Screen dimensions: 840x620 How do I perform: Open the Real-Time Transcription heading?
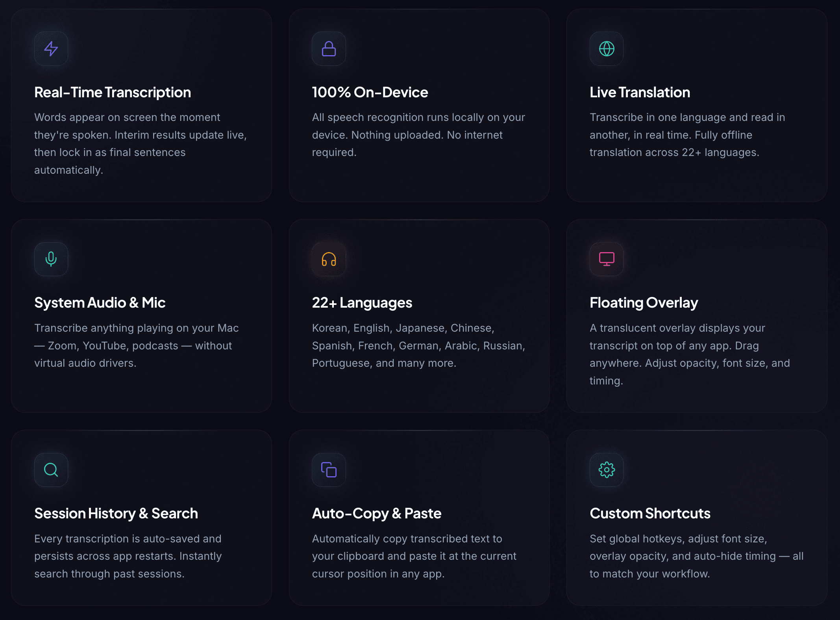(113, 92)
